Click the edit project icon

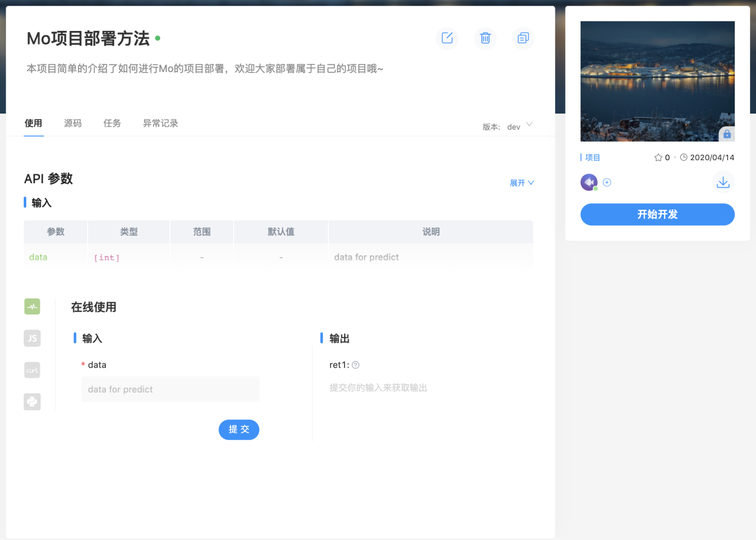coord(447,38)
